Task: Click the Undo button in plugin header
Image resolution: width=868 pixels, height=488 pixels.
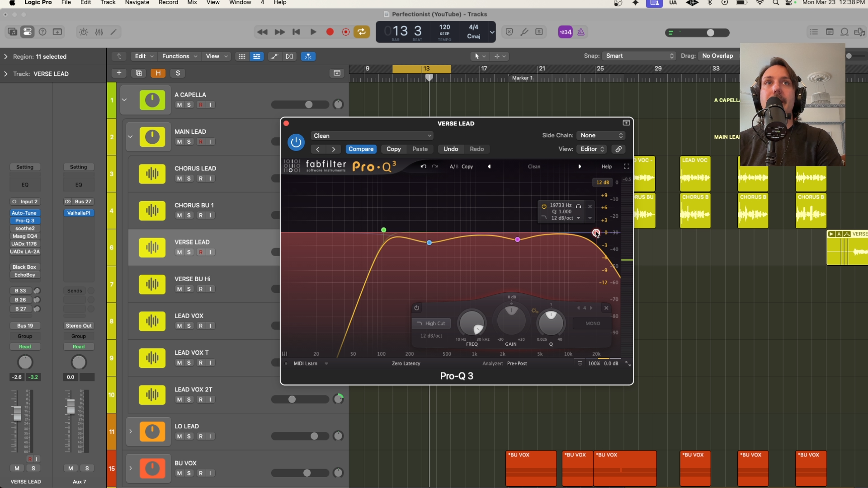Action: click(450, 149)
